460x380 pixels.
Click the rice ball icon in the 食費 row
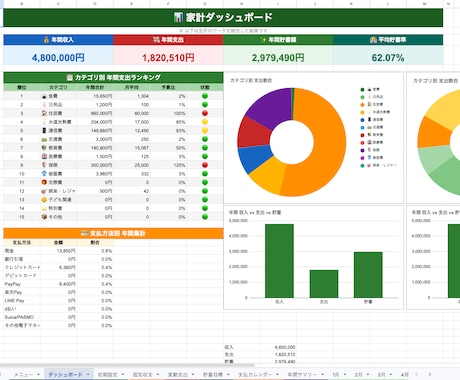tap(44, 96)
